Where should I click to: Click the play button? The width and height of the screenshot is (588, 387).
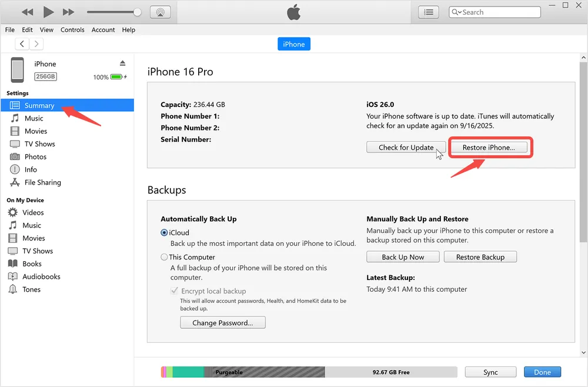(48, 12)
